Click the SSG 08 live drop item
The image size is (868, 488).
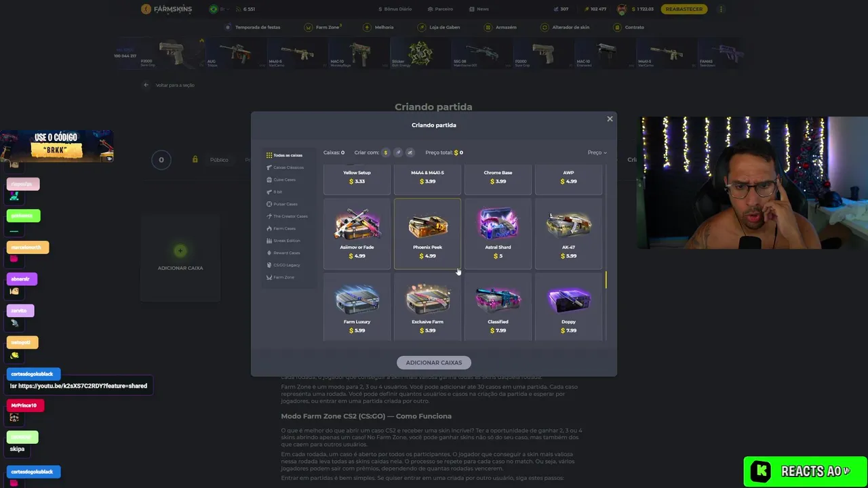pyautogui.click(x=481, y=53)
